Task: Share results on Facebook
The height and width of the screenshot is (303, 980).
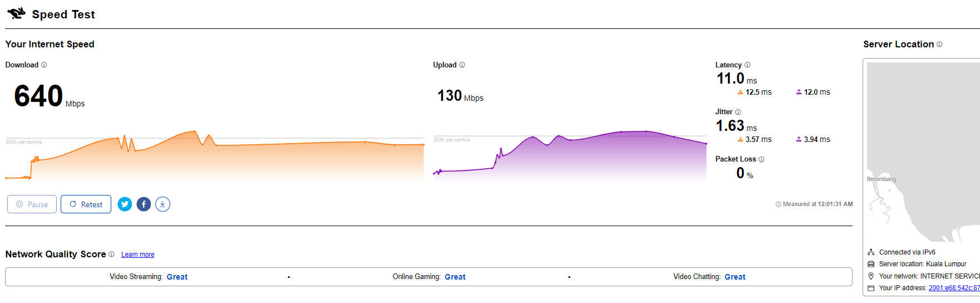Action: click(x=144, y=204)
